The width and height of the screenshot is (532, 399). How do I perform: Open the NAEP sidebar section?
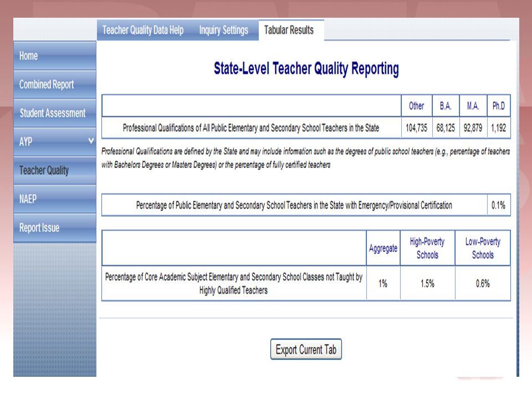pos(55,199)
